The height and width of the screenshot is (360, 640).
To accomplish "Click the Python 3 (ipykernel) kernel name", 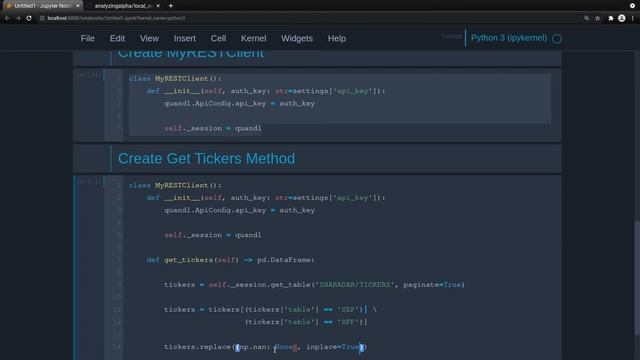I will point(509,38).
